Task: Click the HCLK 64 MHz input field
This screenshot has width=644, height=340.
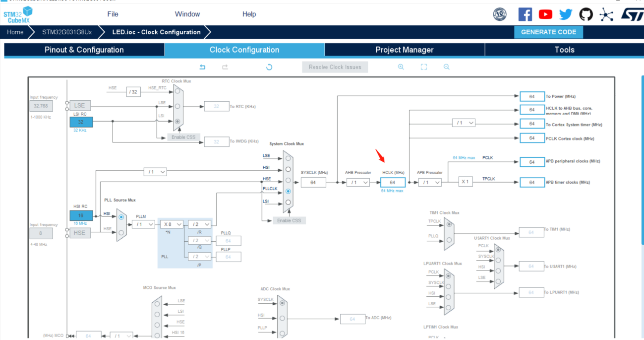Action: [393, 183]
